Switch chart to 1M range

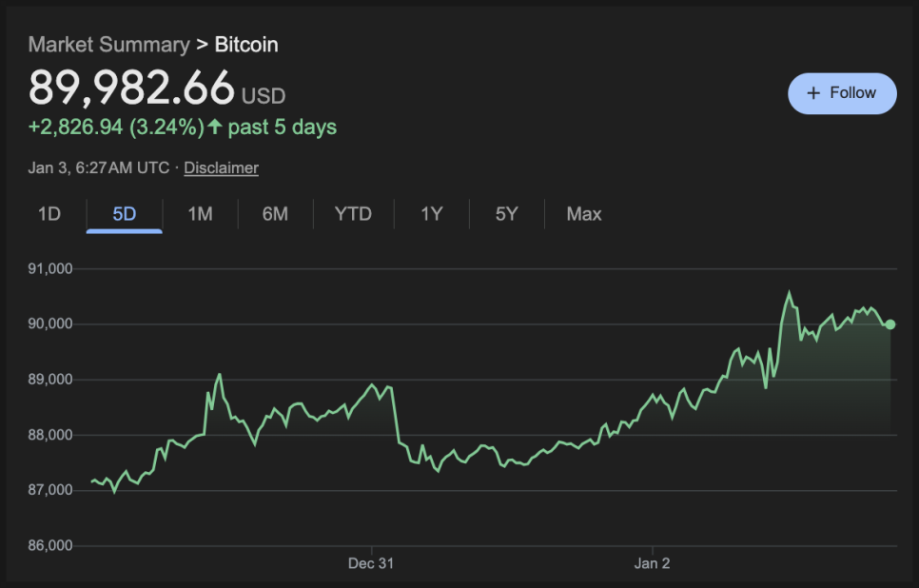[x=200, y=214]
